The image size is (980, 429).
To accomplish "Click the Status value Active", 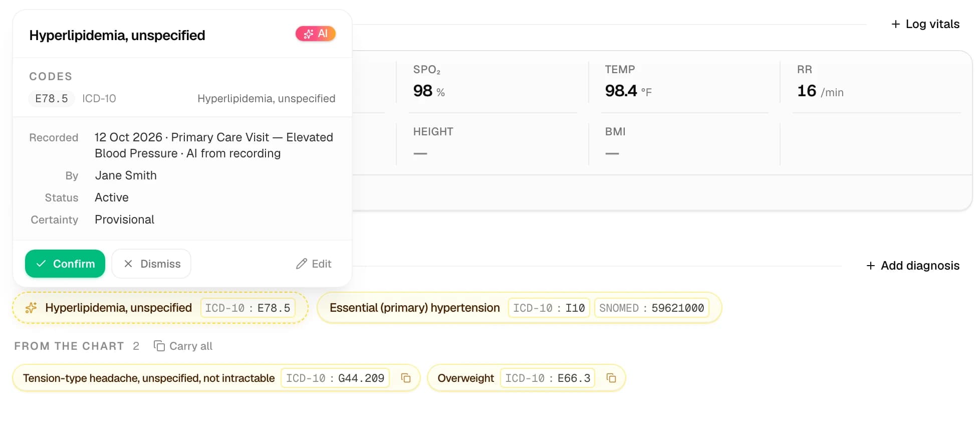I will (x=112, y=197).
